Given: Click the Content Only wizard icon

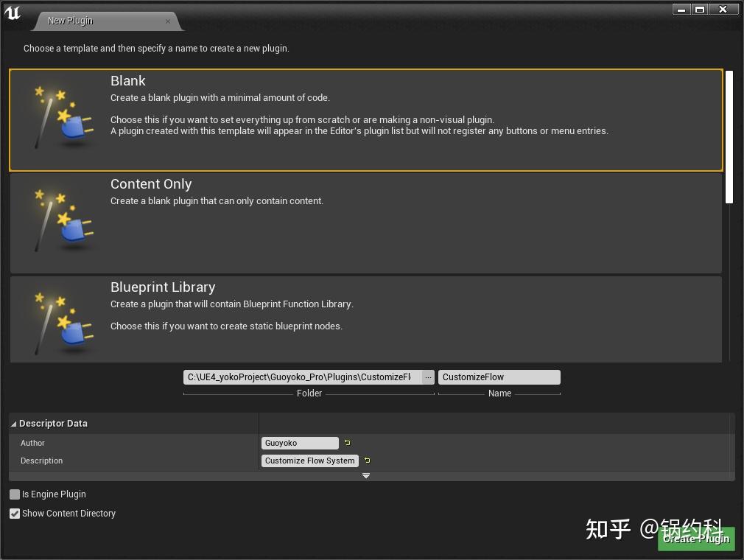Looking at the screenshot, I should [63, 221].
